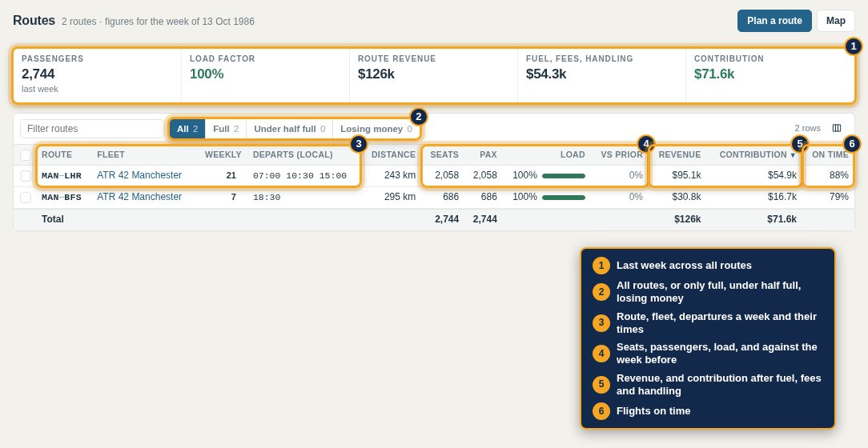
Task: Switch to the All routes filter tab
Action: pos(187,129)
